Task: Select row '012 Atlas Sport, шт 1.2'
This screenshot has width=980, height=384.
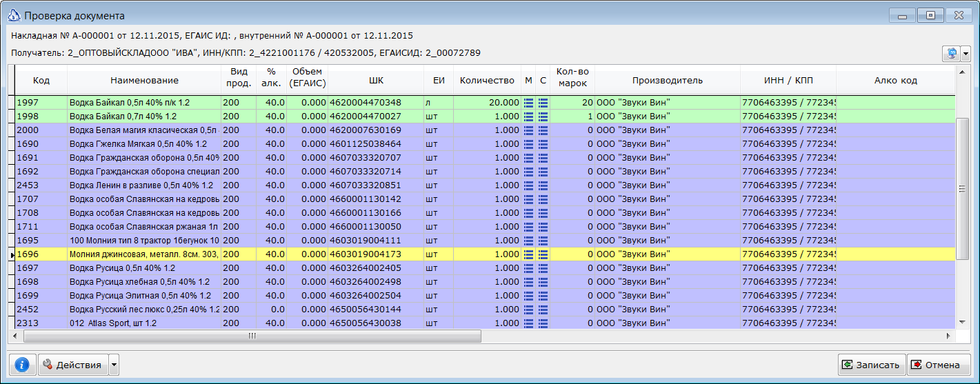Action: (485, 323)
